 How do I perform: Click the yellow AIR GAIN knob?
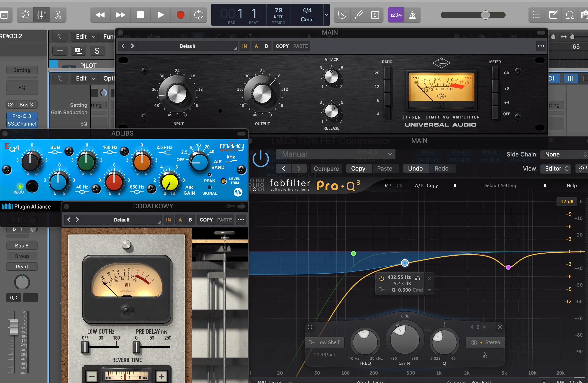pyautogui.click(x=170, y=183)
